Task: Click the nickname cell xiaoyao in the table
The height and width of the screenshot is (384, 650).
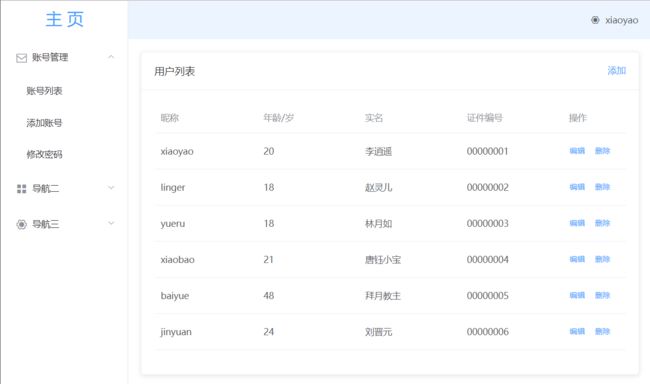Action: coord(177,151)
